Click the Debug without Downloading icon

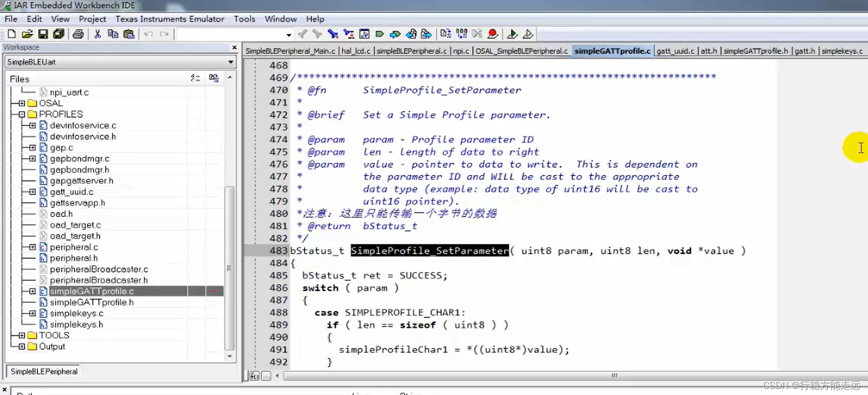528,34
